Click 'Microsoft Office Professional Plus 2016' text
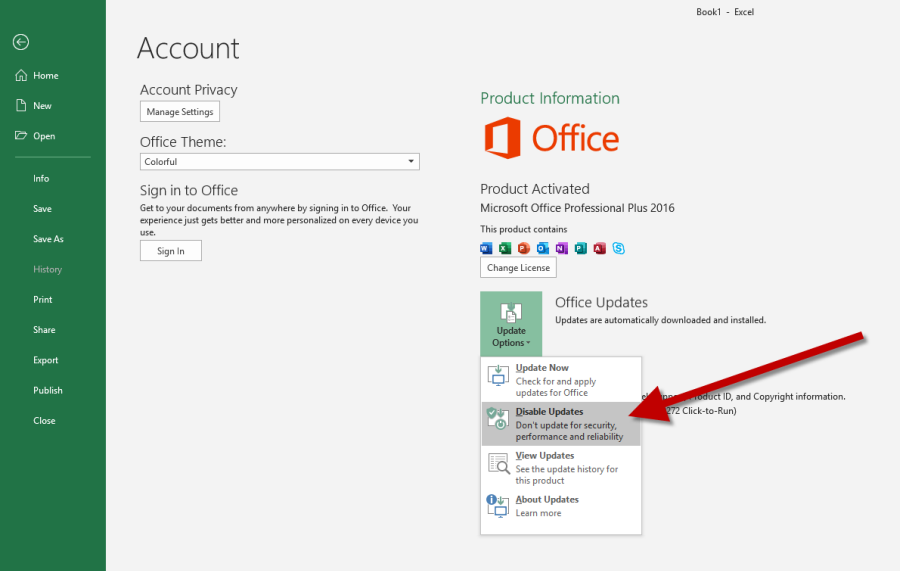The width and height of the screenshot is (900, 571). click(x=577, y=208)
